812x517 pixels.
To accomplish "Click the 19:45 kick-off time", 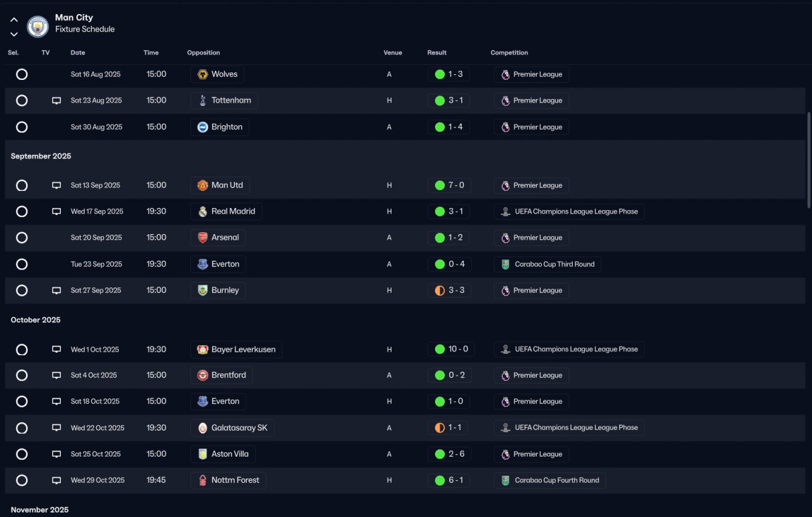I will tap(156, 480).
